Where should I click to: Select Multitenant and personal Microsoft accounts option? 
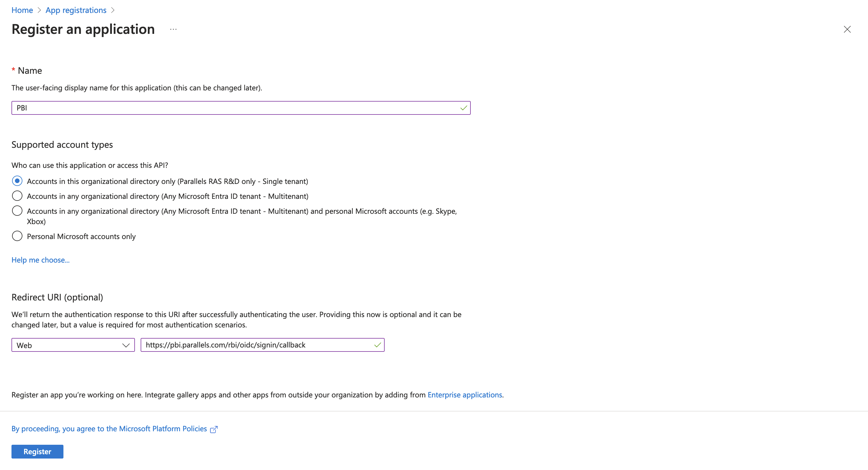17,211
